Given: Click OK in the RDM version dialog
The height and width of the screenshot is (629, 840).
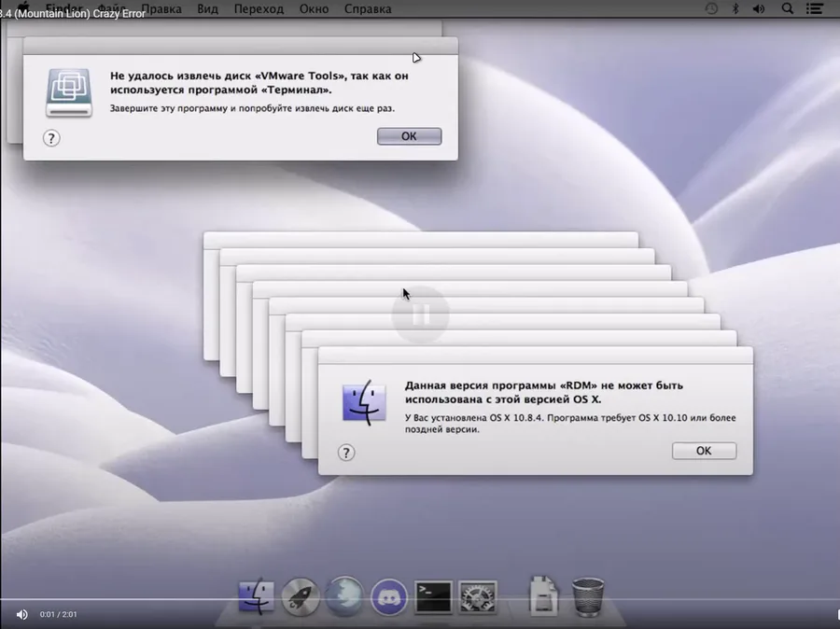Looking at the screenshot, I should point(704,451).
